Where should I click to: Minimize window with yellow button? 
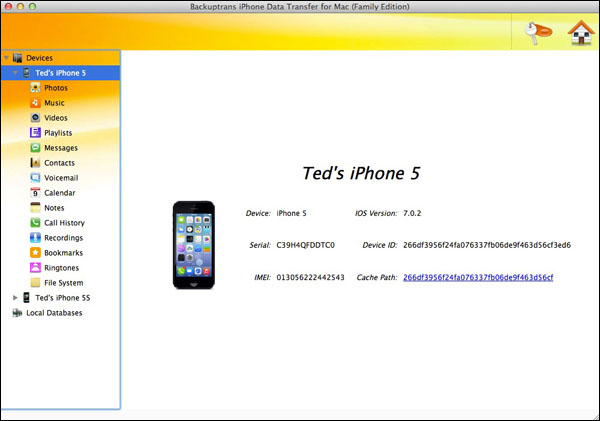click(20, 6)
